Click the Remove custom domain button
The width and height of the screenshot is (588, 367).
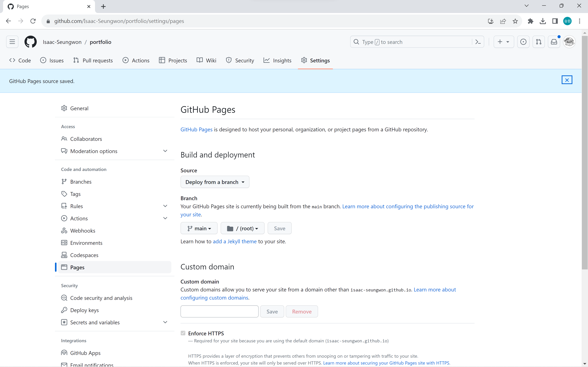tap(302, 311)
